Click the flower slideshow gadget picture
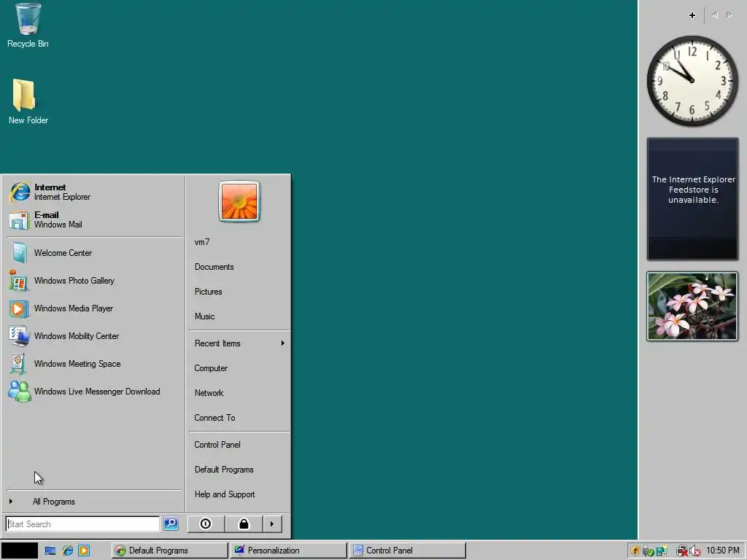The image size is (747, 560). click(692, 306)
